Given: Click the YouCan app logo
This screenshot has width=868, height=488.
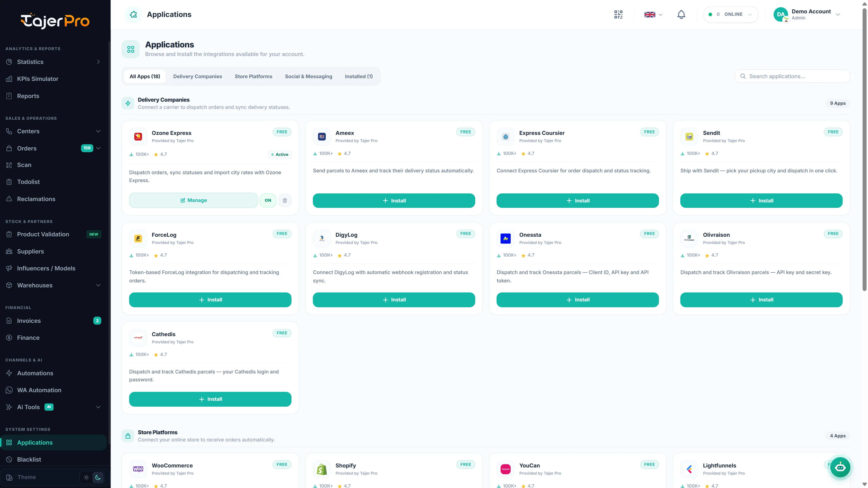Looking at the screenshot, I should [x=505, y=469].
